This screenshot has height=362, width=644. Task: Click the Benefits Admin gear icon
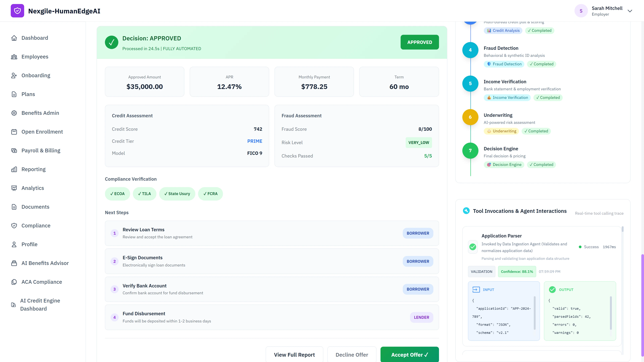pos(14,113)
